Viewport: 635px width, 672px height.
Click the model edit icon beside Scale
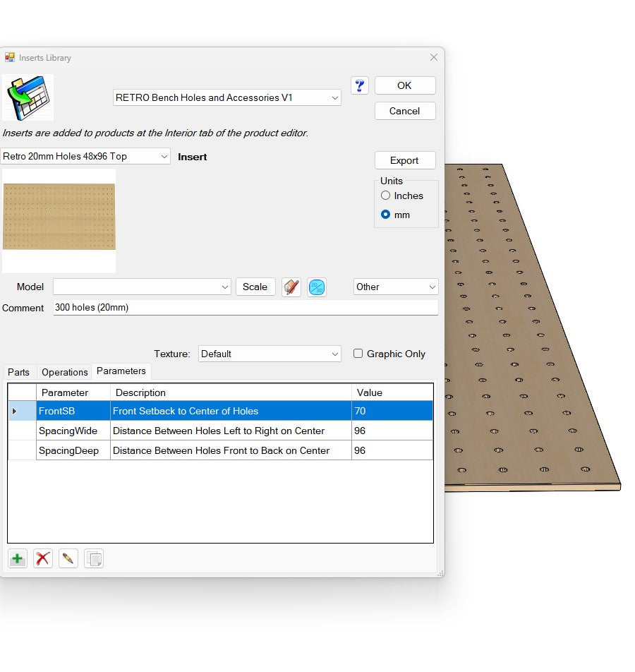coord(291,287)
